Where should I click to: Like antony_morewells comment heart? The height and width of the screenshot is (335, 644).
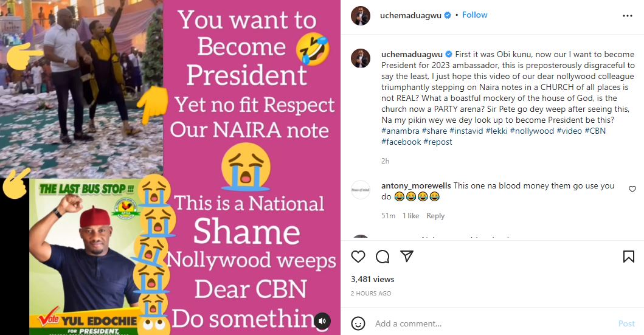click(x=632, y=189)
